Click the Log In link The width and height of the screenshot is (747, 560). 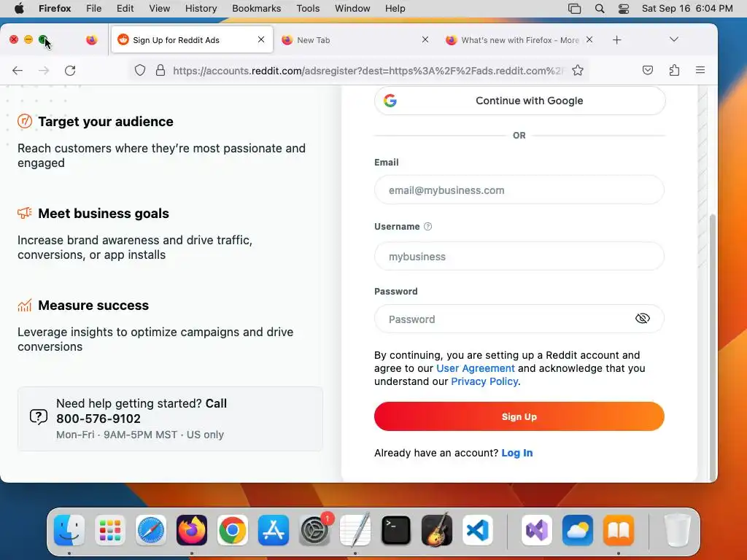pyautogui.click(x=517, y=453)
